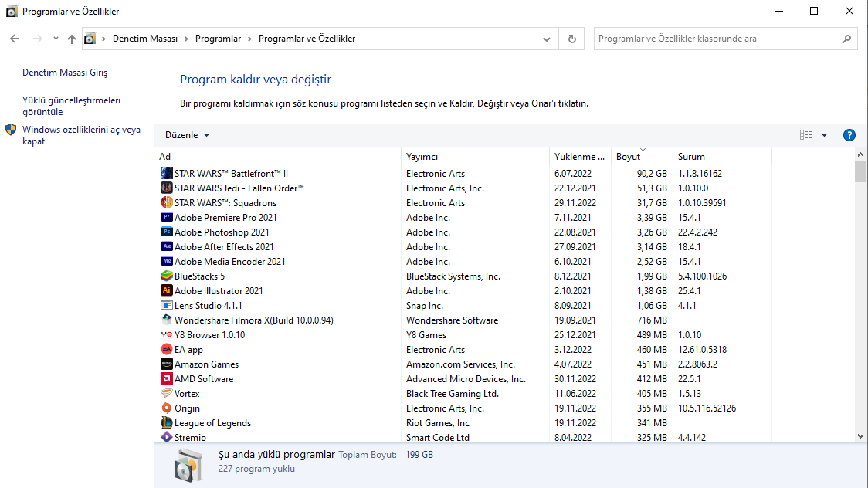Screen dimensions: 868x488
Task: Click publisher Black Tree Gaming Ltd.
Action: [453, 393]
